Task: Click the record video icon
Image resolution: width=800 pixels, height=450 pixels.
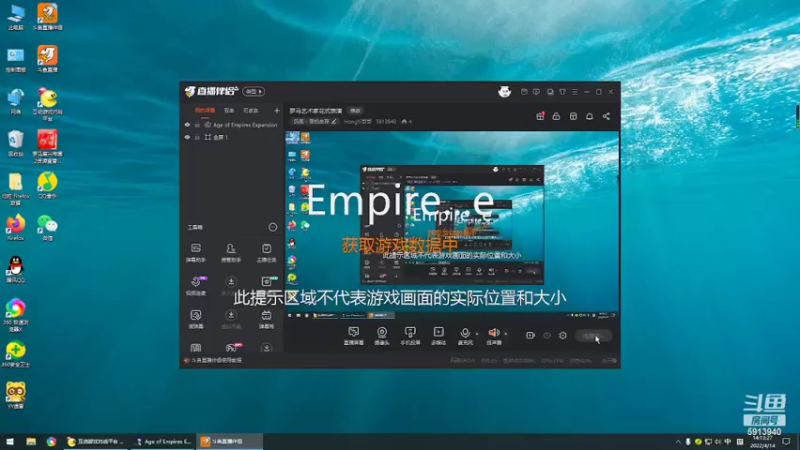Action: (531, 336)
